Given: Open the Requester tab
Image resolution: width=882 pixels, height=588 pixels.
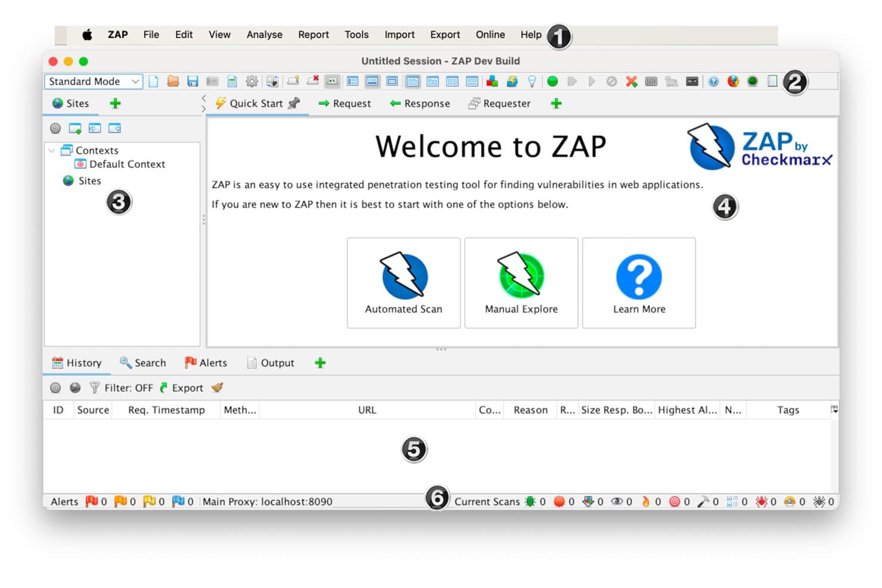Looking at the screenshot, I should pyautogui.click(x=499, y=104).
